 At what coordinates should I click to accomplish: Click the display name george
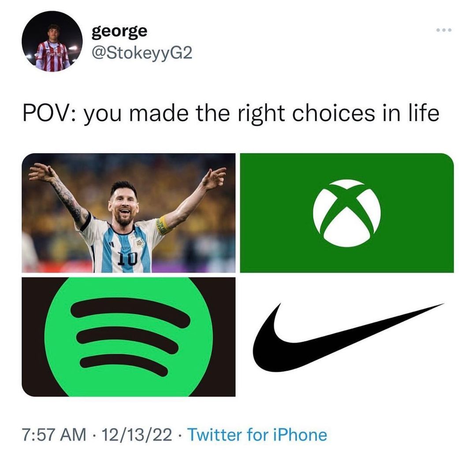point(119,31)
